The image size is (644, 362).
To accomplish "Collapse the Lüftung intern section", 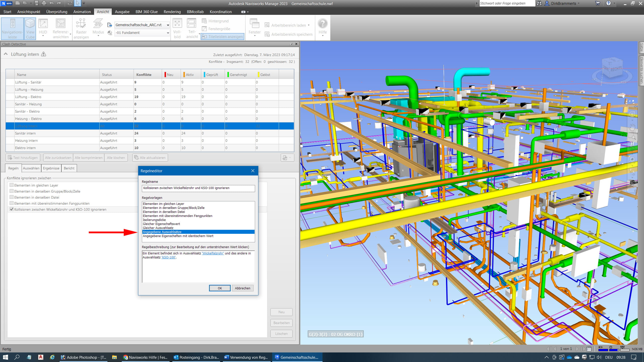I will pos(5,54).
